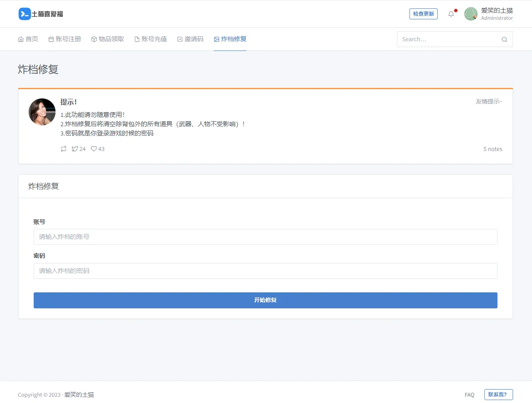Click the tip card's profile photo
Viewport: 532px width, 403px height.
(42, 112)
